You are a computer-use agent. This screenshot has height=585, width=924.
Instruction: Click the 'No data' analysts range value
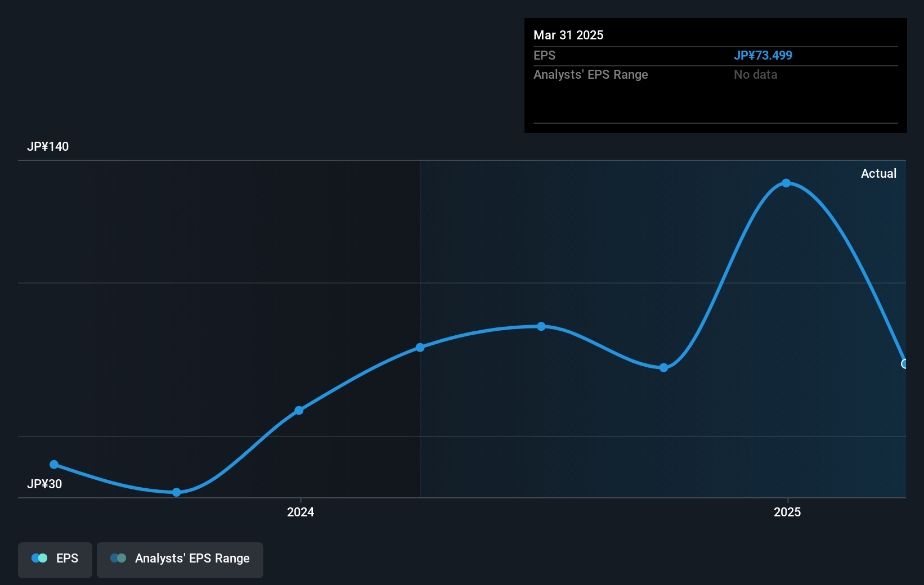tap(756, 74)
